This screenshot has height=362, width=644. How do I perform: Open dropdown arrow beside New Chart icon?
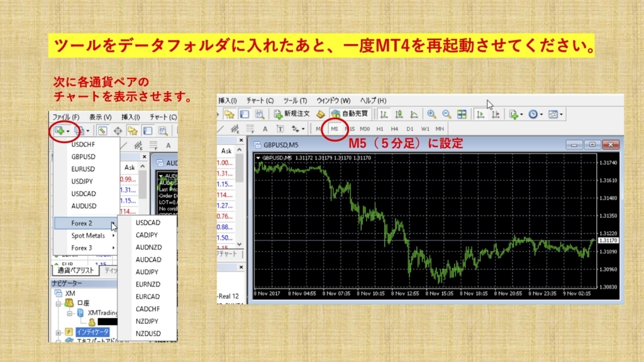pos(68,131)
